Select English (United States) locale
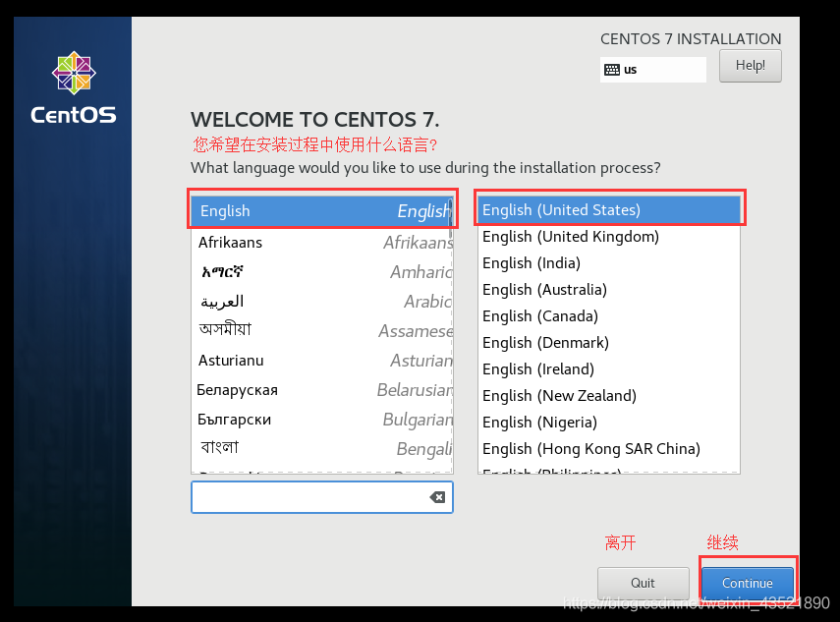This screenshot has height=622, width=840. (609, 210)
